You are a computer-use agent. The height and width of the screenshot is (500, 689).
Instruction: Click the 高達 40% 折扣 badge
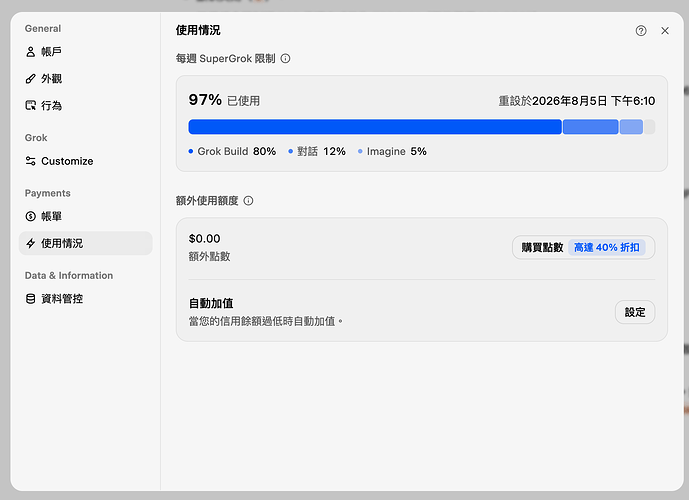coord(606,247)
